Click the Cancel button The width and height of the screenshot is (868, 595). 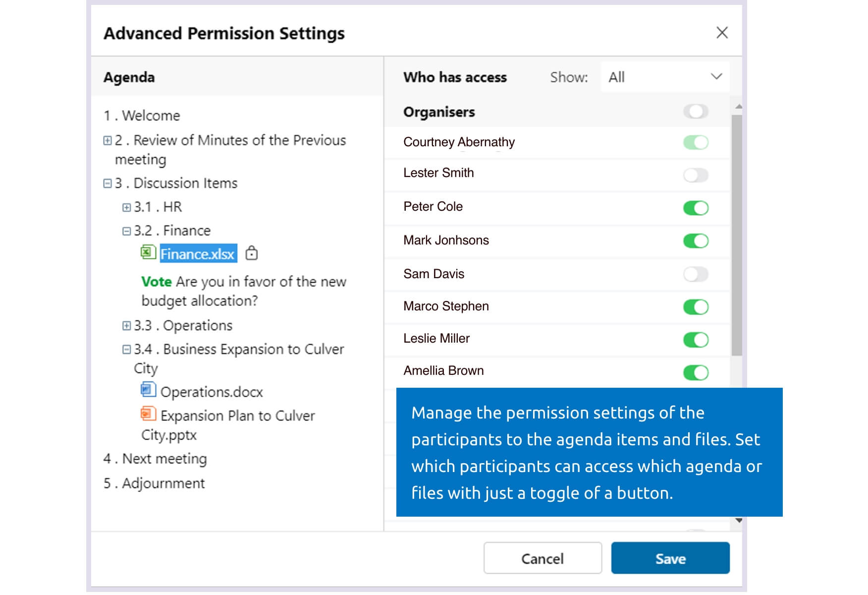542,558
